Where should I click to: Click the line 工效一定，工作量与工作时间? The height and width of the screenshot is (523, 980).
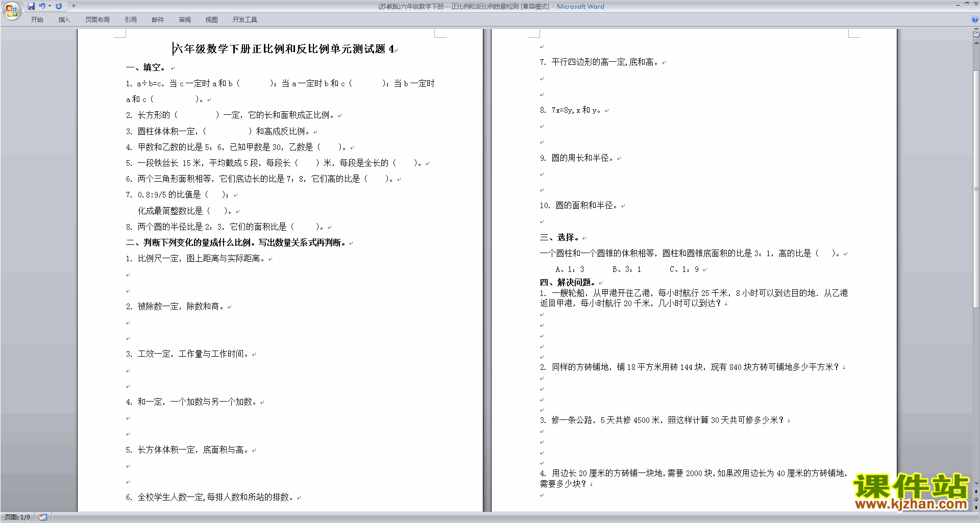point(187,354)
